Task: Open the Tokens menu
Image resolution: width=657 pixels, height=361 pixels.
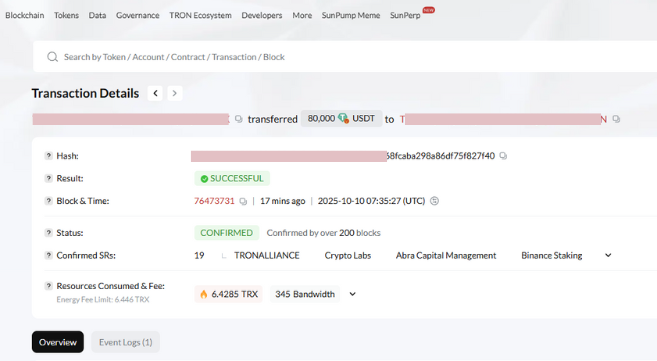Action: [66, 15]
